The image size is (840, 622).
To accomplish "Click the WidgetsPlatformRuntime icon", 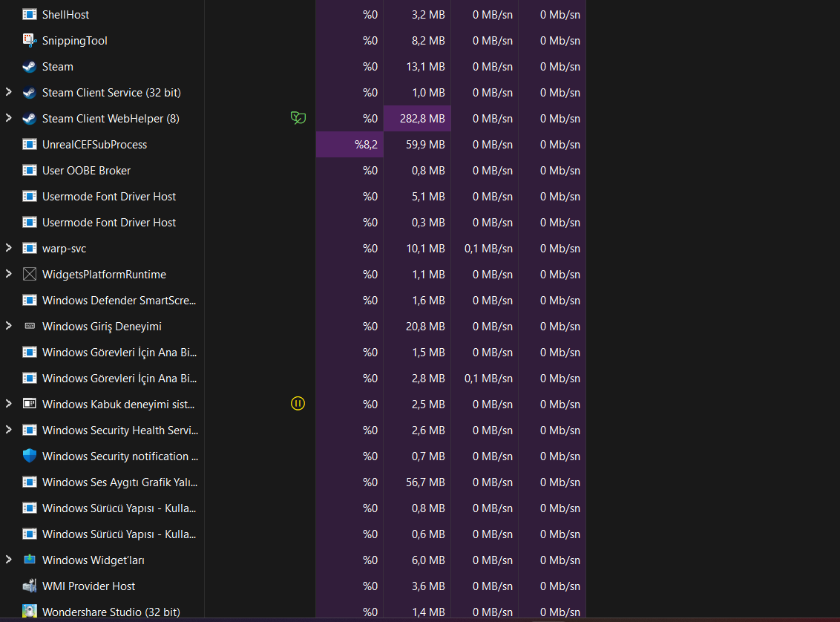I will [30, 275].
